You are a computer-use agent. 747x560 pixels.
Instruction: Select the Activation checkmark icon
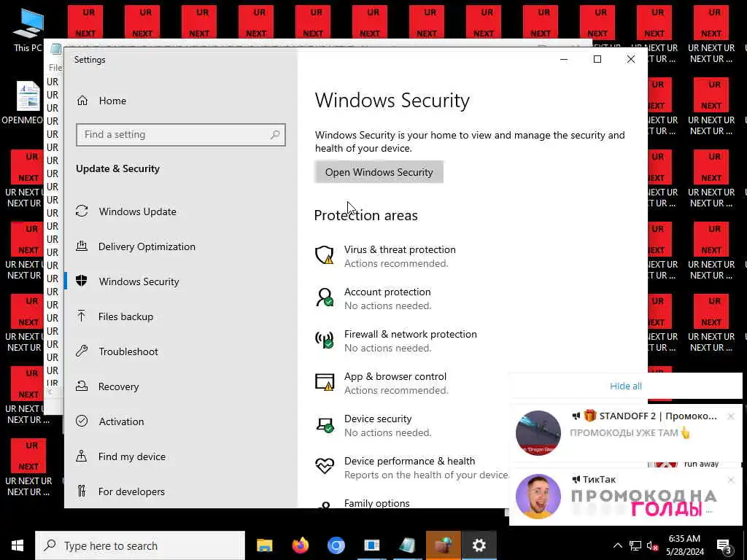point(82,421)
